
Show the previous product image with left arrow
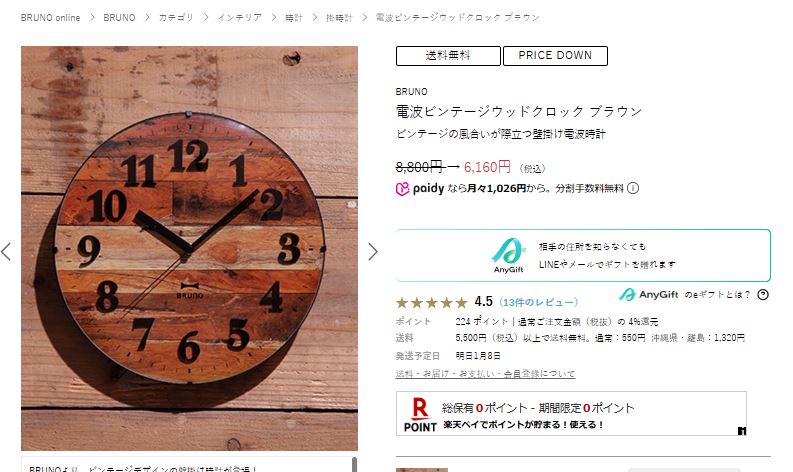[6, 251]
